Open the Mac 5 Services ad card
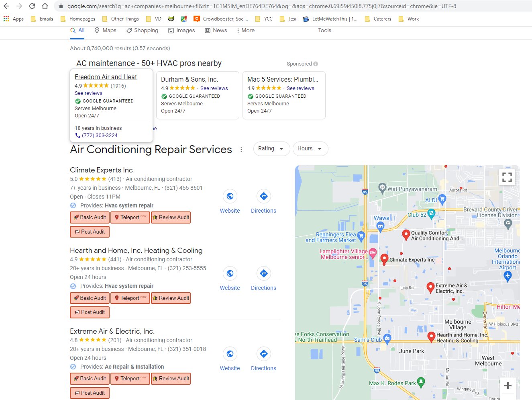The width and height of the screenshot is (532, 400). coord(284,95)
